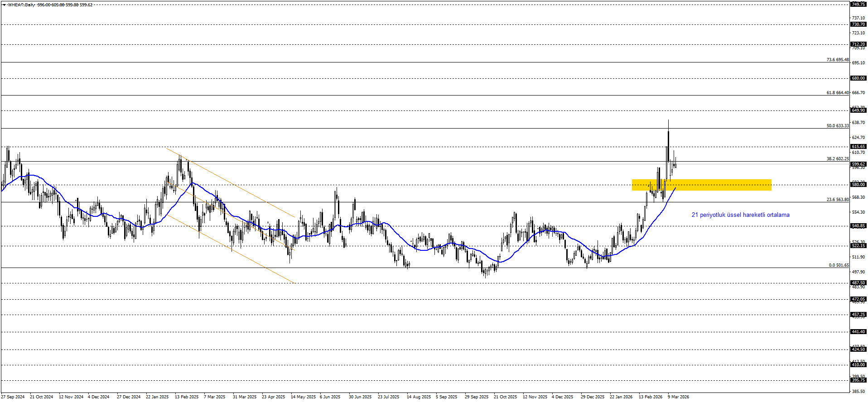Click the 680.00 price level tag
This screenshot has height=402, width=868.
(x=858, y=78)
